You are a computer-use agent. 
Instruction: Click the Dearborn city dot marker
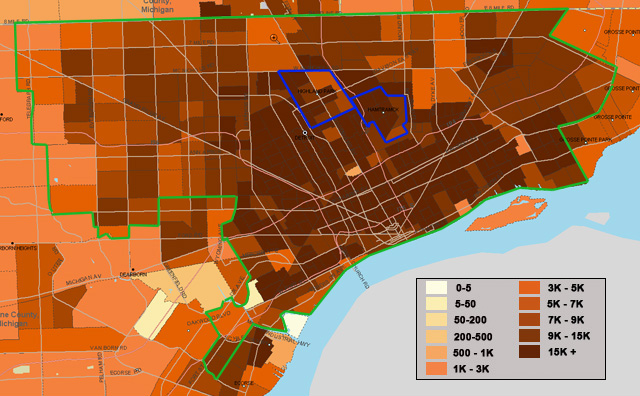click(133, 270)
